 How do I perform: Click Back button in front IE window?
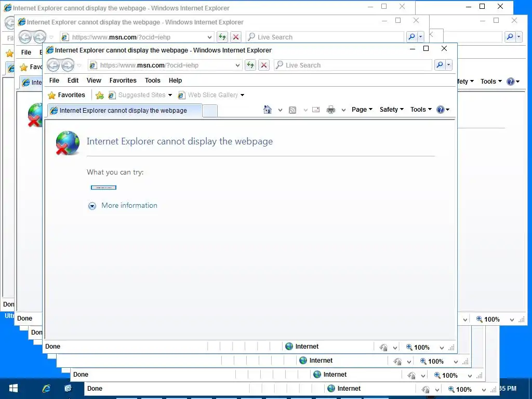tap(54, 65)
